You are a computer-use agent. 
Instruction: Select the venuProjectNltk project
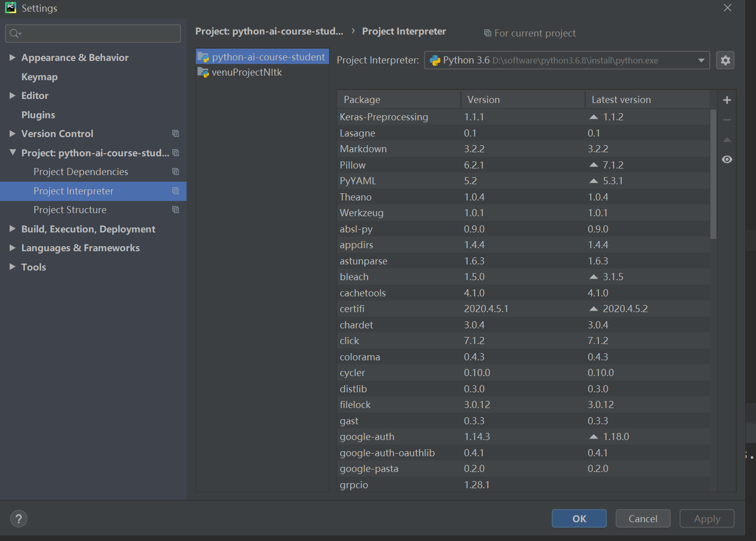click(x=262, y=72)
